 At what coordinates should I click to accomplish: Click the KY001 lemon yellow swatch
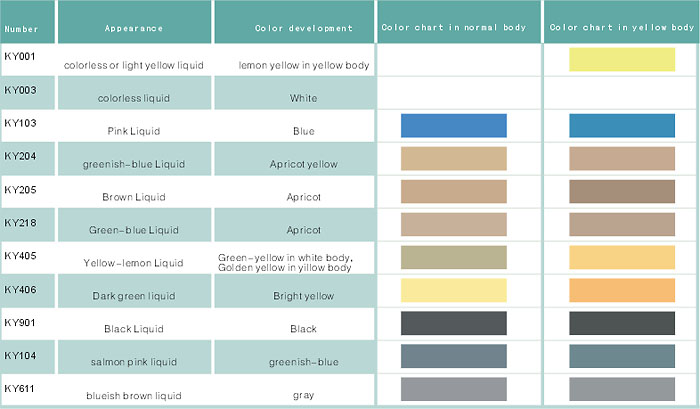[622, 60]
